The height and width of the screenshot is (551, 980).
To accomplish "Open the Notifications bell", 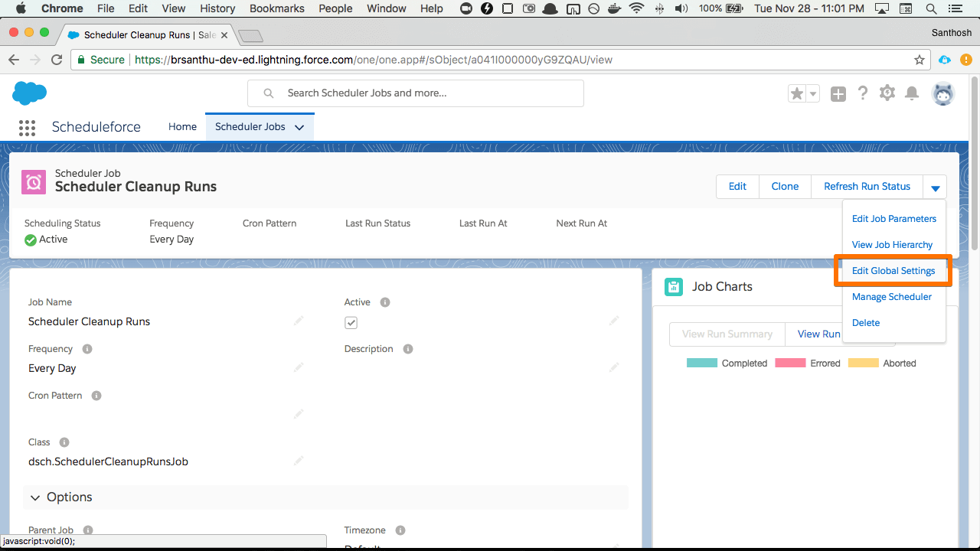I will [912, 93].
